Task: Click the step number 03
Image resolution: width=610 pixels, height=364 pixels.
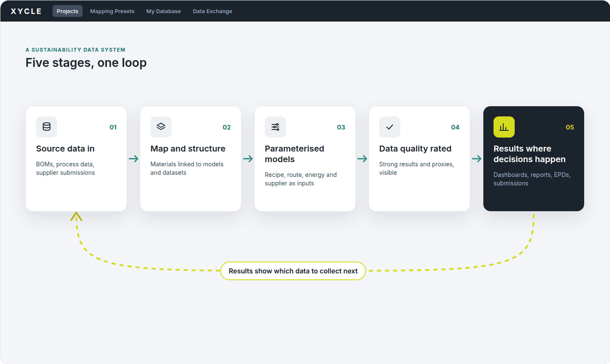Action: [341, 127]
